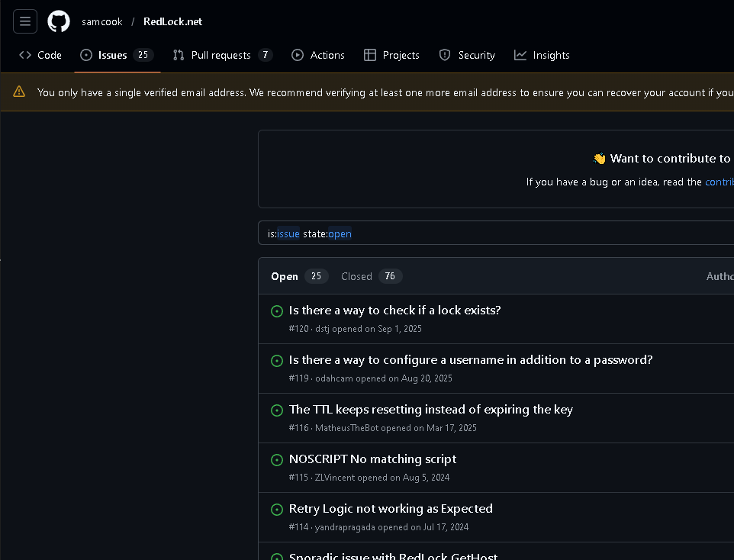This screenshot has width=734, height=560.
Task: Click the issue search filter field
Action: click(496, 233)
